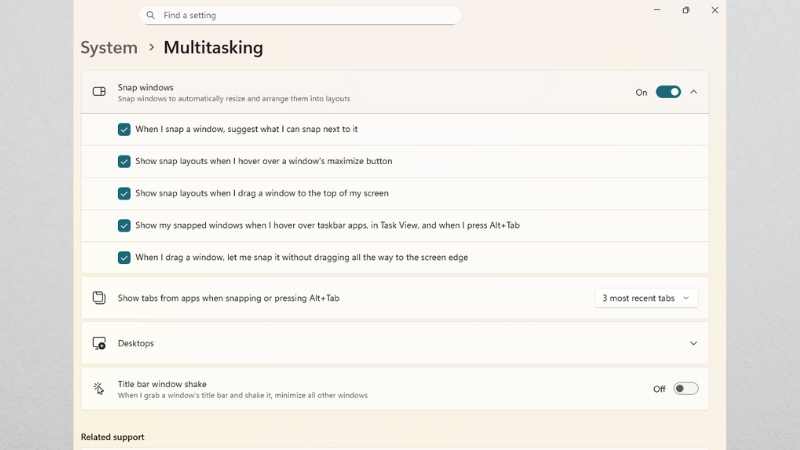Uncheck snap without dragging to screen edge

[124, 258]
